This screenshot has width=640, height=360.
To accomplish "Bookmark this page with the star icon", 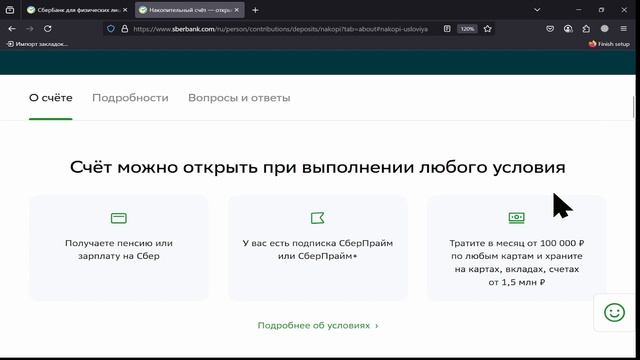I will click(x=487, y=29).
